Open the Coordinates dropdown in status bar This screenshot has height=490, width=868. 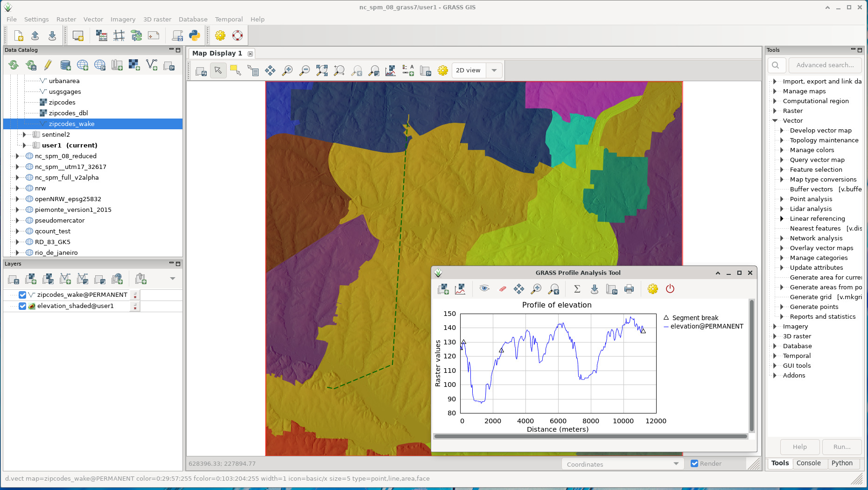pos(676,464)
